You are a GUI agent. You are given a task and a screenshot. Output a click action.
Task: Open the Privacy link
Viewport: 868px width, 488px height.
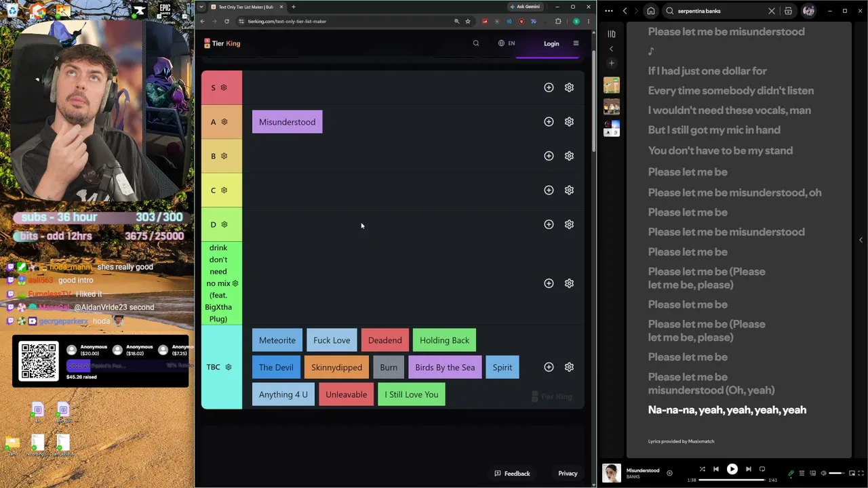tap(568, 474)
